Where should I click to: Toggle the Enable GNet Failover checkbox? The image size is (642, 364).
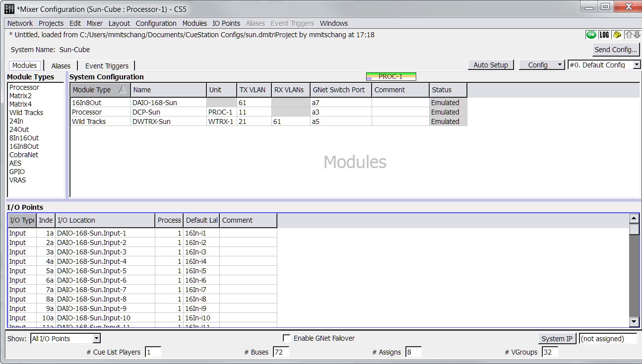(286, 338)
